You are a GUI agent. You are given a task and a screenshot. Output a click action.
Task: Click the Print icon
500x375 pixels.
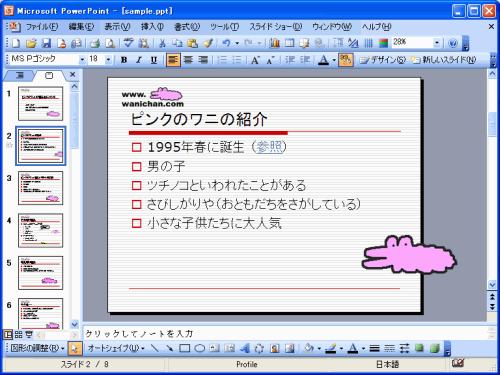coord(95,43)
